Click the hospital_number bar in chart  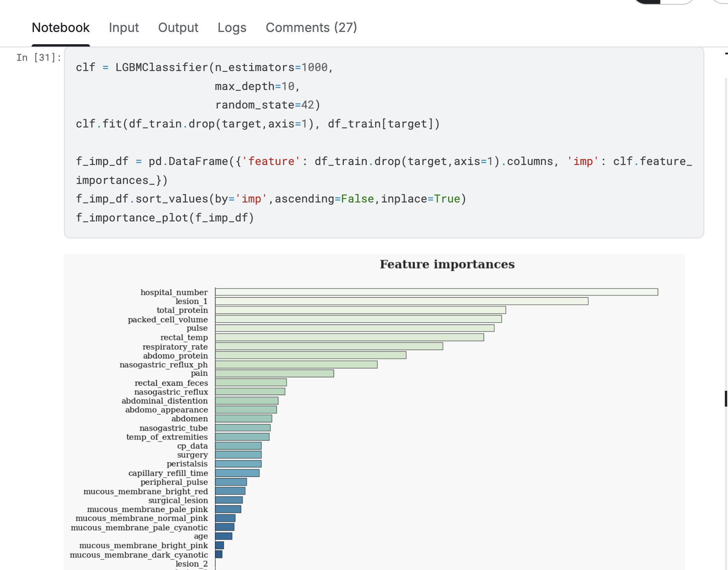coord(436,292)
